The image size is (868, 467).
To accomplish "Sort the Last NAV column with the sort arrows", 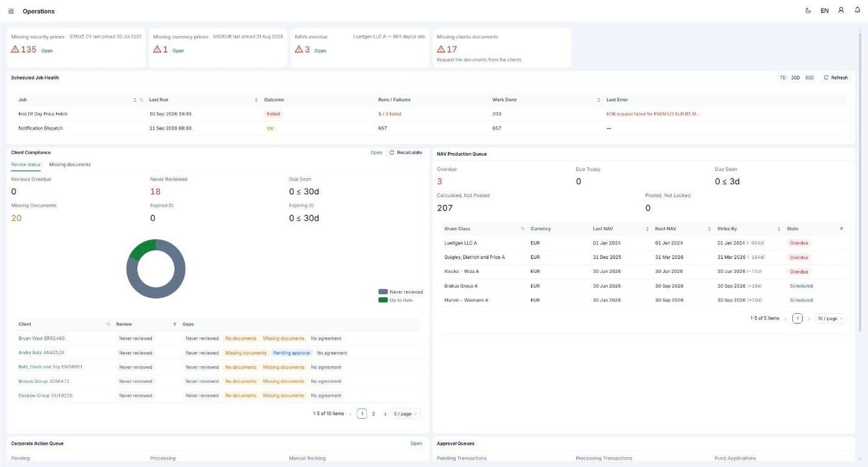I will tap(647, 229).
